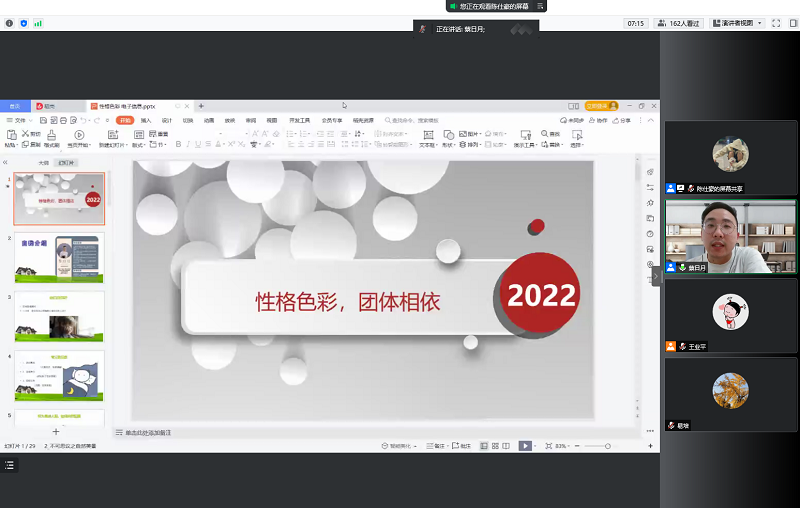Image resolution: width=800 pixels, height=508 pixels.
Task: Click the Find magnifier icon
Action: point(544,133)
